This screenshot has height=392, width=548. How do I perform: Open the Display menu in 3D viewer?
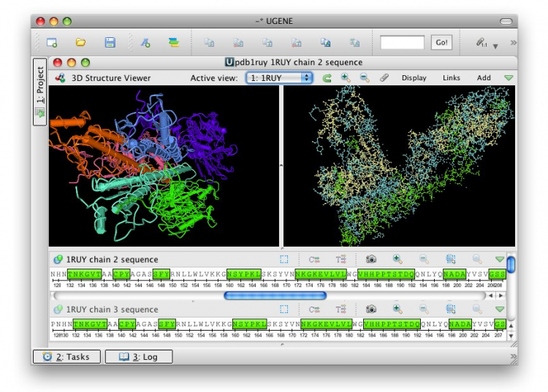(x=414, y=78)
